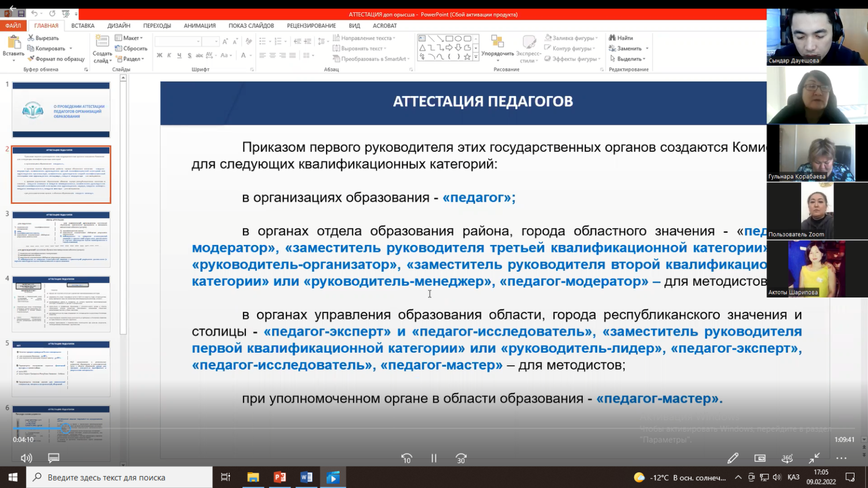The width and height of the screenshot is (868, 488).
Task: Click the pen draw icon in player
Action: point(732,458)
